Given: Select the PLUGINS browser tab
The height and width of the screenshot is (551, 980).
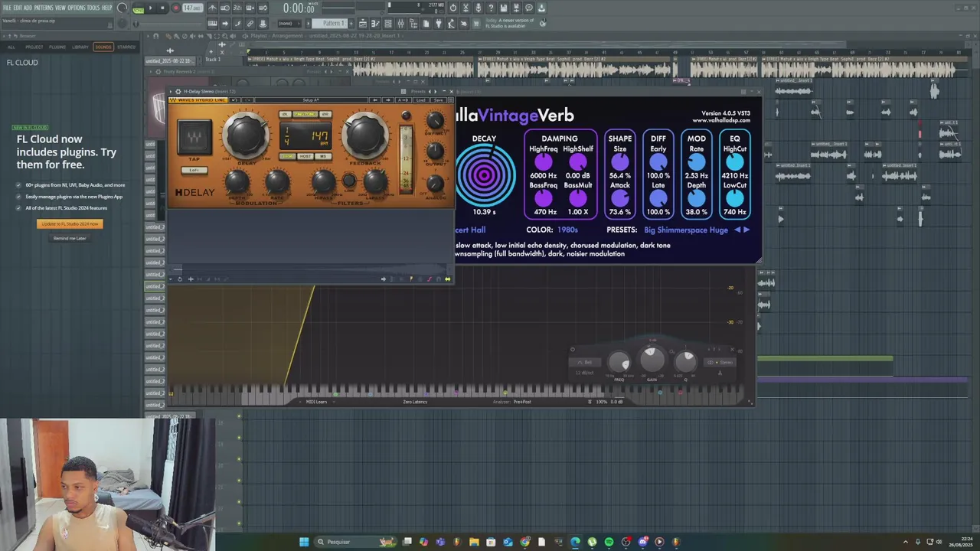Looking at the screenshot, I should click(x=57, y=47).
